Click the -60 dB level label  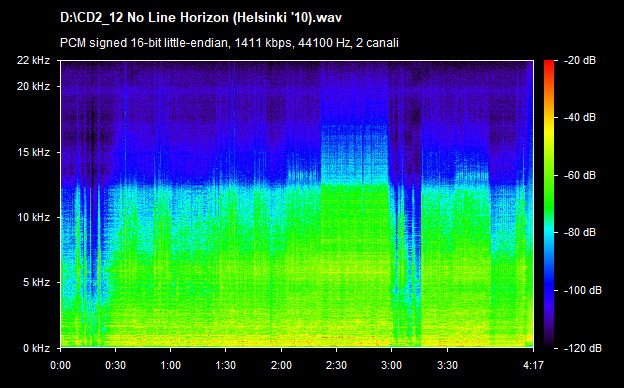(x=580, y=175)
